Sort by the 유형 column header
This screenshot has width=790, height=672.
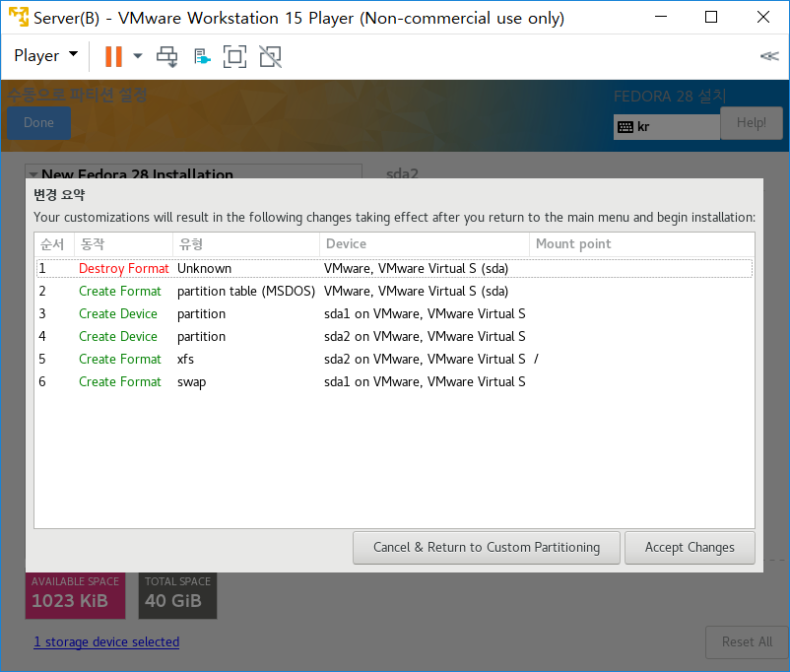[246, 244]
